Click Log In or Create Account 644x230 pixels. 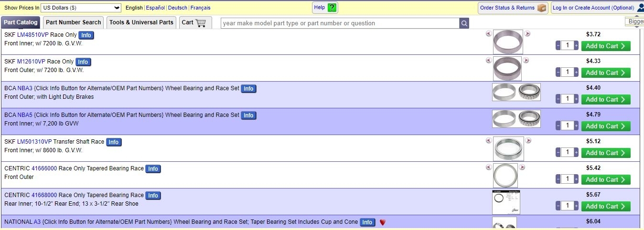597,8
